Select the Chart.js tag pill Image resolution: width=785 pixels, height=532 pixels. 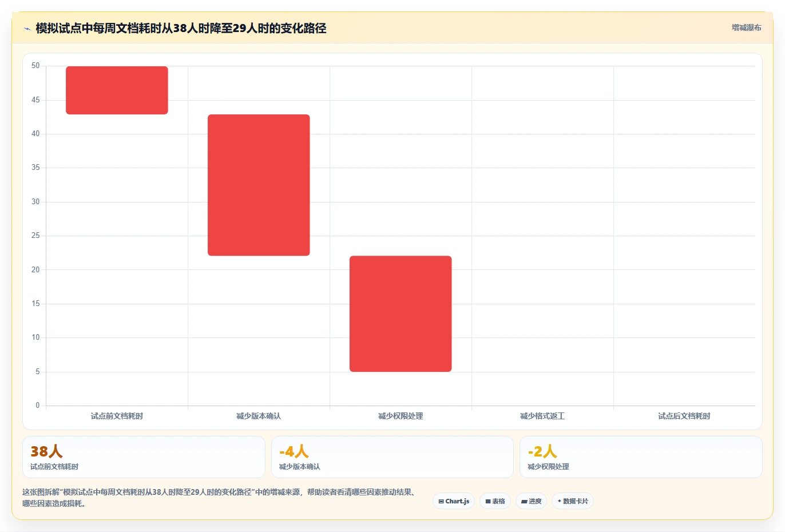(454, 501)
